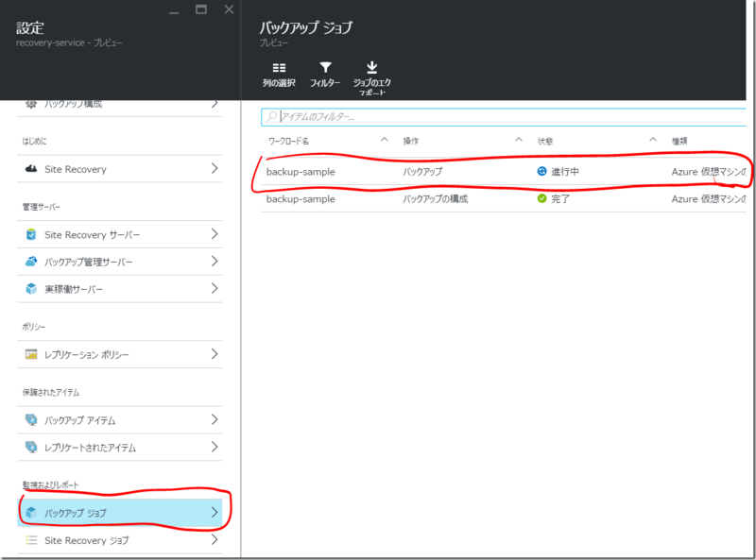Open Site Recovery ジョブ menu item

pyautogui.click(x=120, y=540)
